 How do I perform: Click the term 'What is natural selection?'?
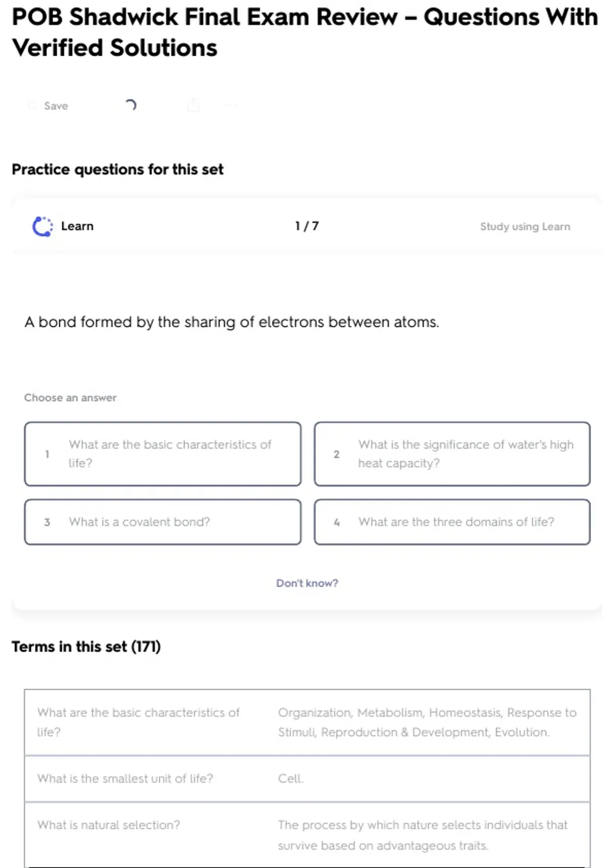tap(109, 825)
